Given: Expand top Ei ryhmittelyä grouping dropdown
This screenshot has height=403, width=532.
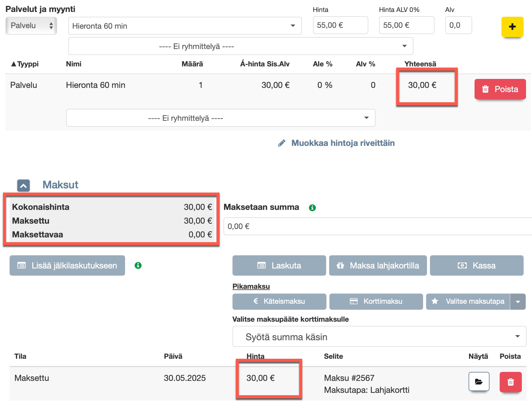Looking at the screenshot, I should [240, 46].
